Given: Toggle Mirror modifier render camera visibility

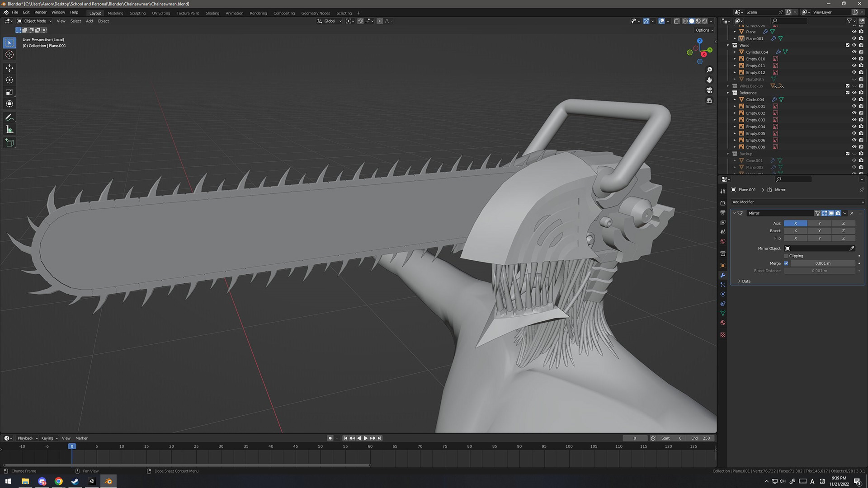Looking at the screenshot, I should (x=838, y=213).
